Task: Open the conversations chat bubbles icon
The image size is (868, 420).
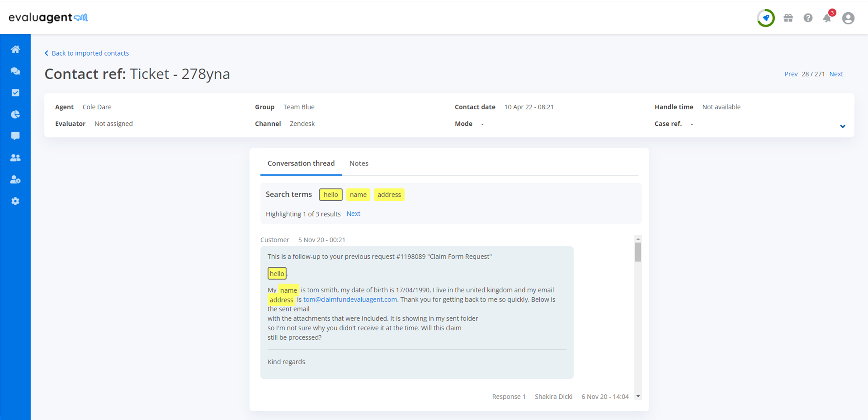Action: pos(15,71)
